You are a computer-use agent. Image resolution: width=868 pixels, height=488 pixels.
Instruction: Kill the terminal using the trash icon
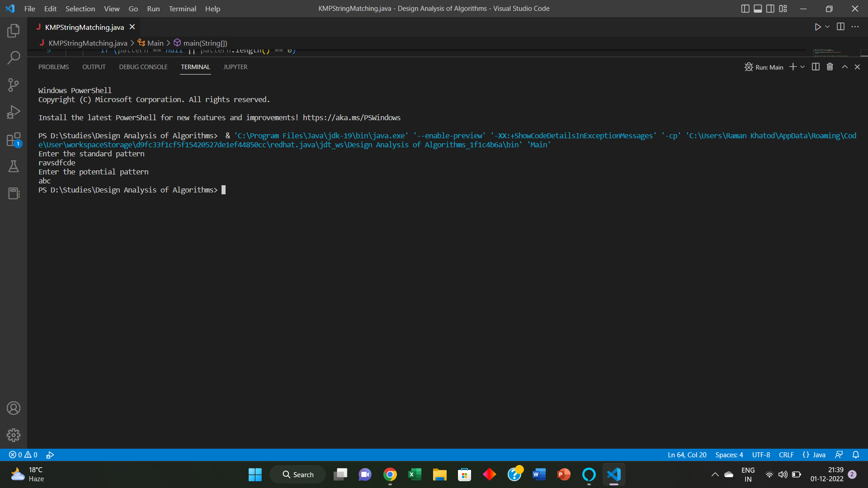(829, 66)
